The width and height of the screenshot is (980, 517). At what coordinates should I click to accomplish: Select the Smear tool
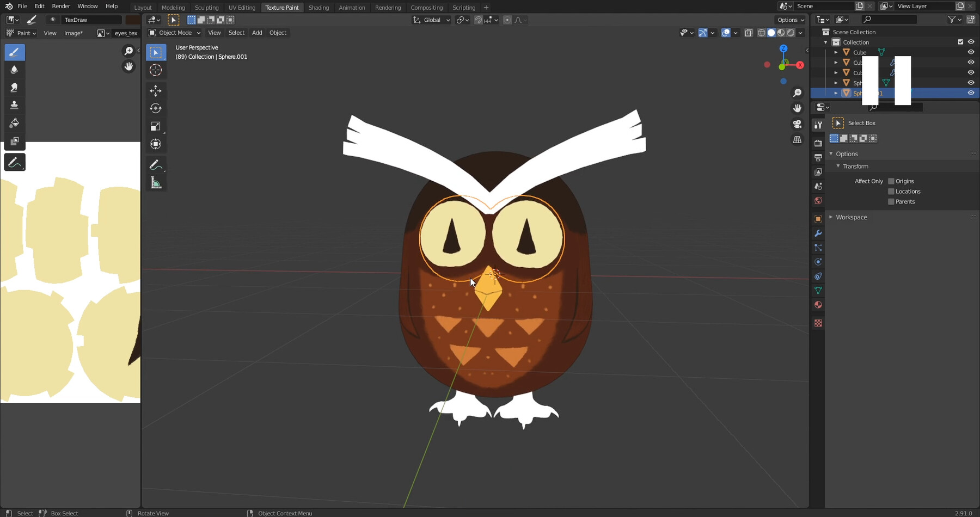(x=15, y=87)
